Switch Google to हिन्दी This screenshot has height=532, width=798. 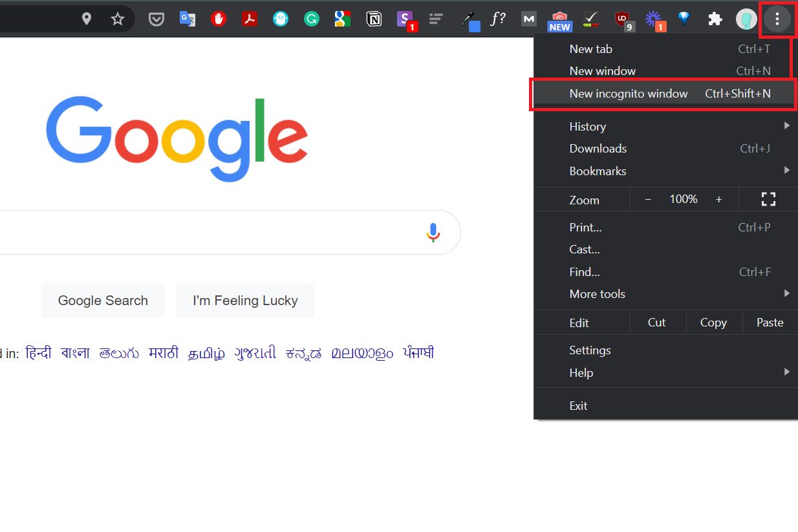[x=38, y=353]
